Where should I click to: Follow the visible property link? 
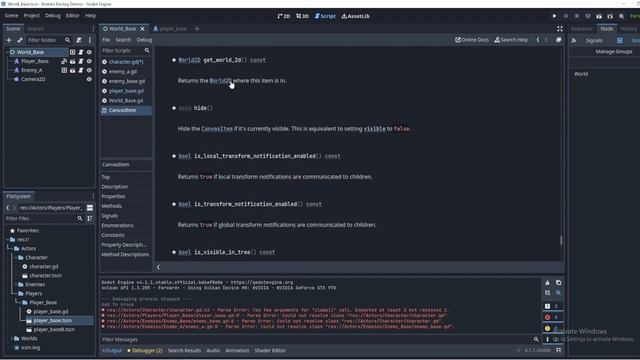coord(374,129)
